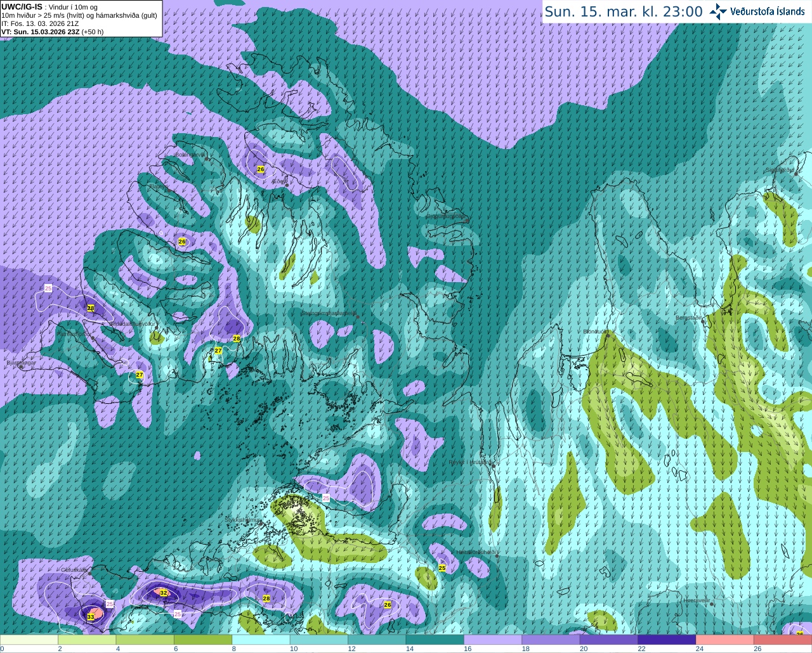Click the Bjargtangar station label
Viewport: 812px width, 653px height.
21,363
